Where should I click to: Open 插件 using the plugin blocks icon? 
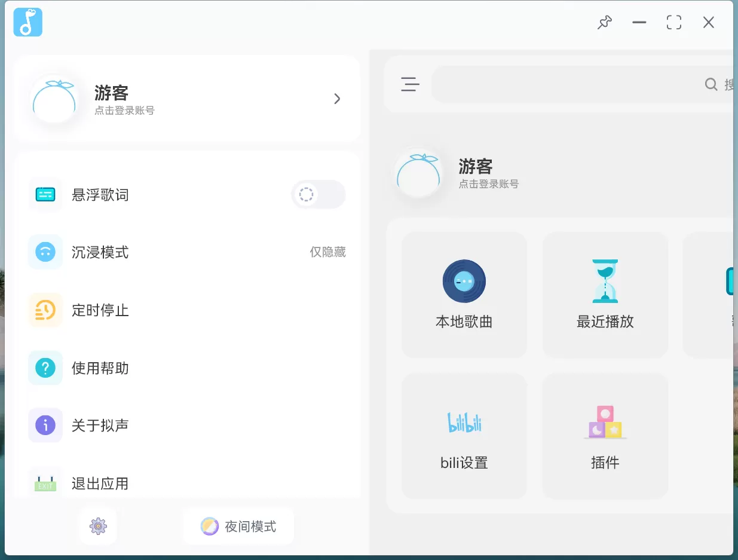click(x=605, y=421)
